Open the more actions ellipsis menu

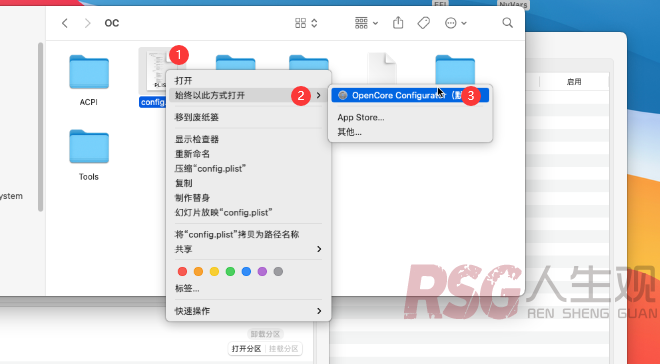tap(455, 23)
